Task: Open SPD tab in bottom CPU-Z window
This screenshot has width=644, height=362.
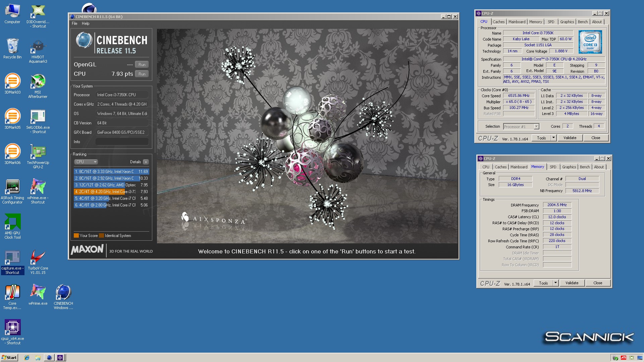Action: 553,167
